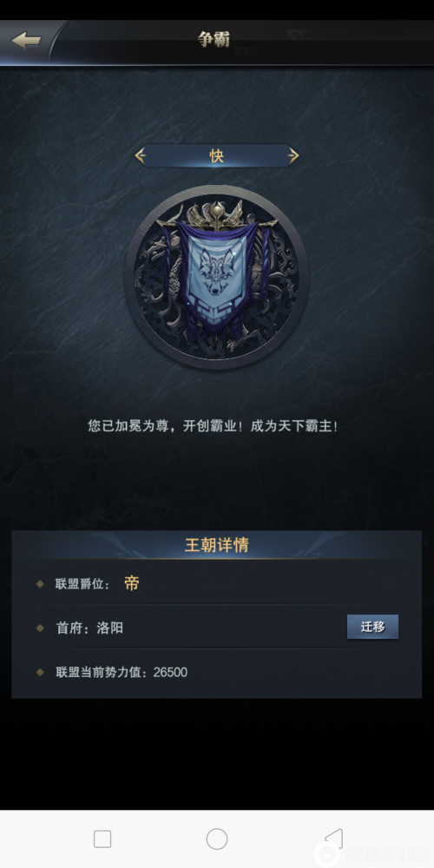The width and height of the screenshot is (434, 868).
Task: Tap the golden 帝 rank text
Action: pyautogui.click(x=132, y=583)
